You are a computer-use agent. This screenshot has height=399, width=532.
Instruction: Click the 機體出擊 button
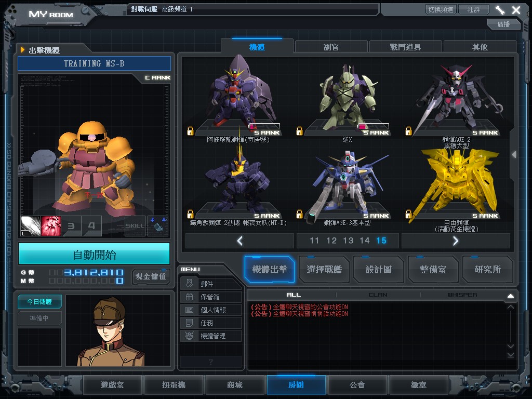click(x=270, y=270)
